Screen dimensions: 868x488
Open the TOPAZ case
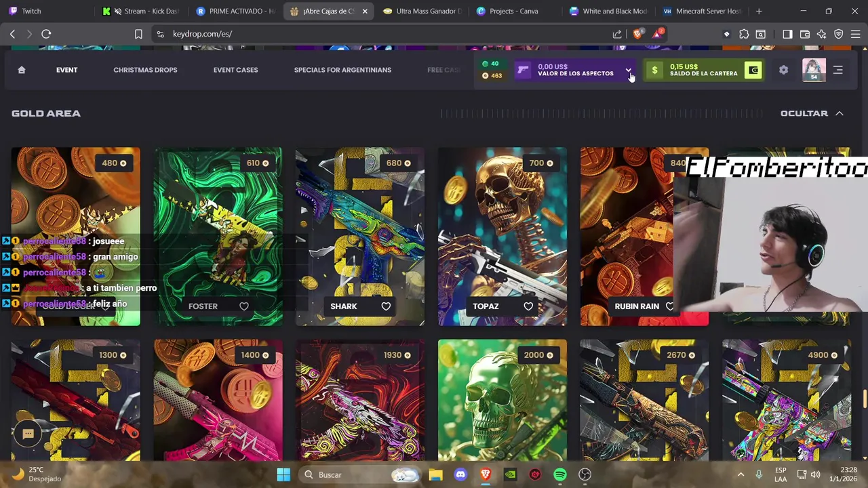[502, 237]
